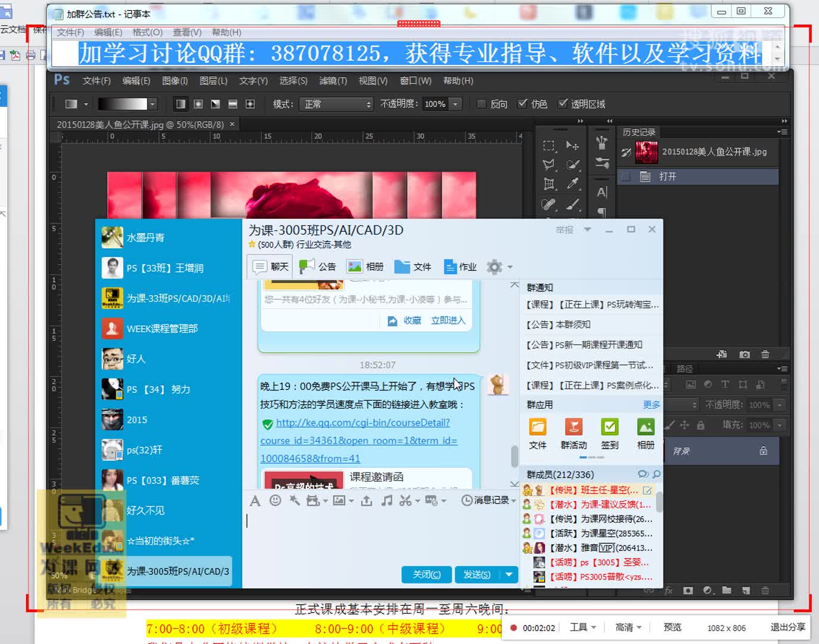Choose the radial gradient type icon
The image size is (819, 644).
198,104
